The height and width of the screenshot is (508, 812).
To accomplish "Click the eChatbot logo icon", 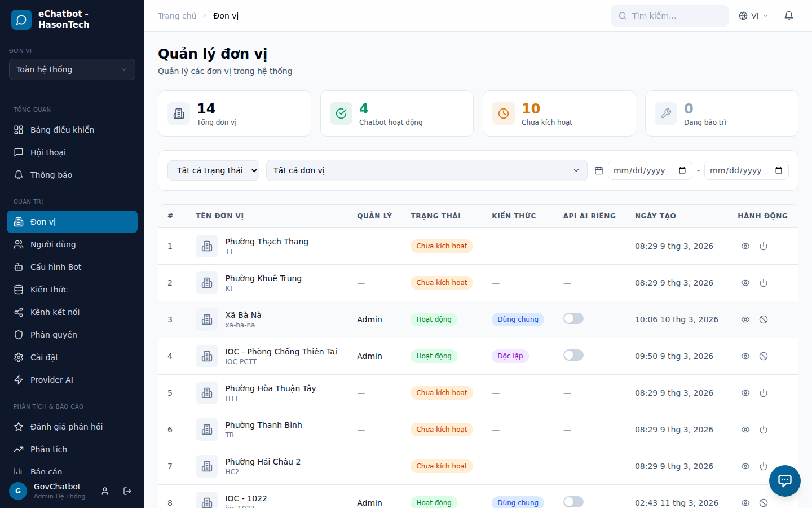I will click(x=21, y=20).
